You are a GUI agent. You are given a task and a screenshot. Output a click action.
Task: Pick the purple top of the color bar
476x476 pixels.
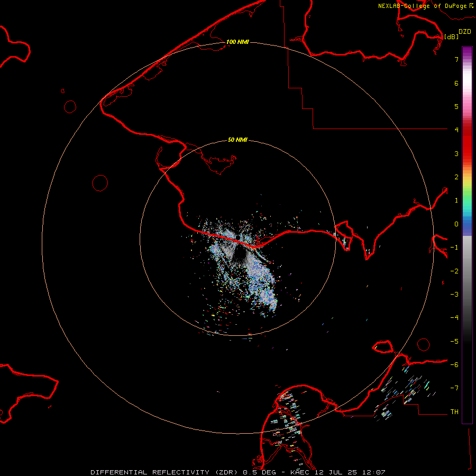click(467, 52)
